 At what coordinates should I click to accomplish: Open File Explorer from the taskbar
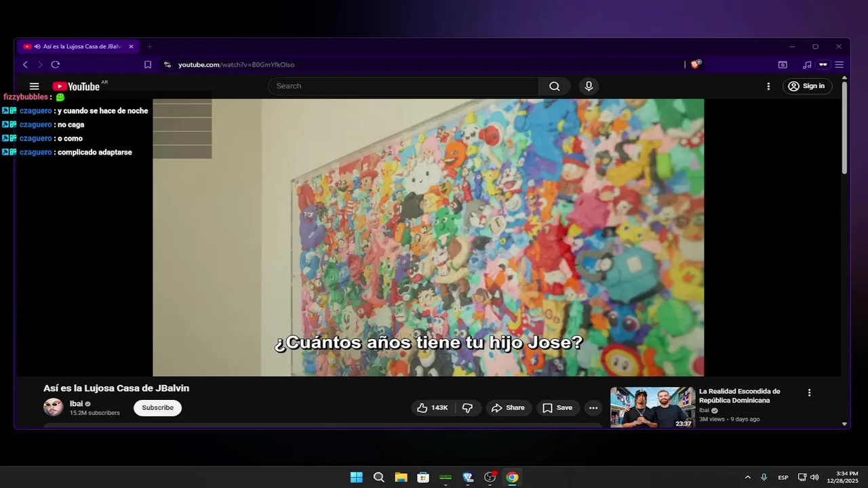[x=401, y=477]
